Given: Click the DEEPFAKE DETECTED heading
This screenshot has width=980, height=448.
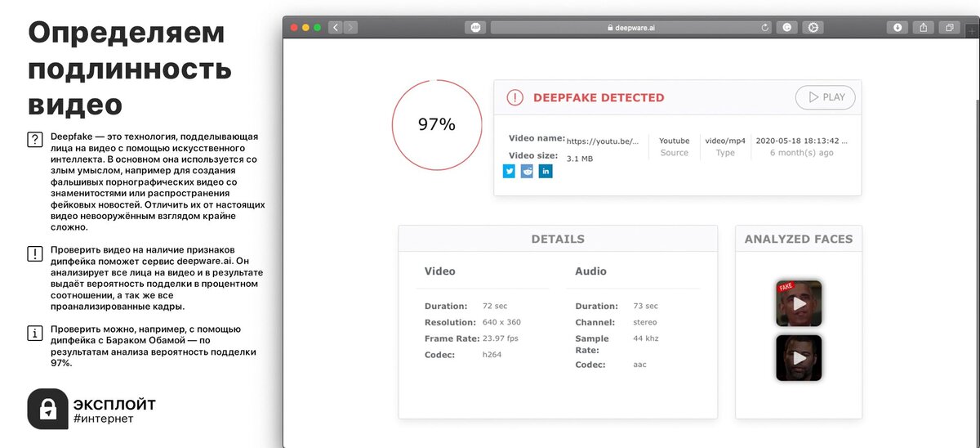Looking at the screenshot, I should pyautogui.click(x=599, y=97).
